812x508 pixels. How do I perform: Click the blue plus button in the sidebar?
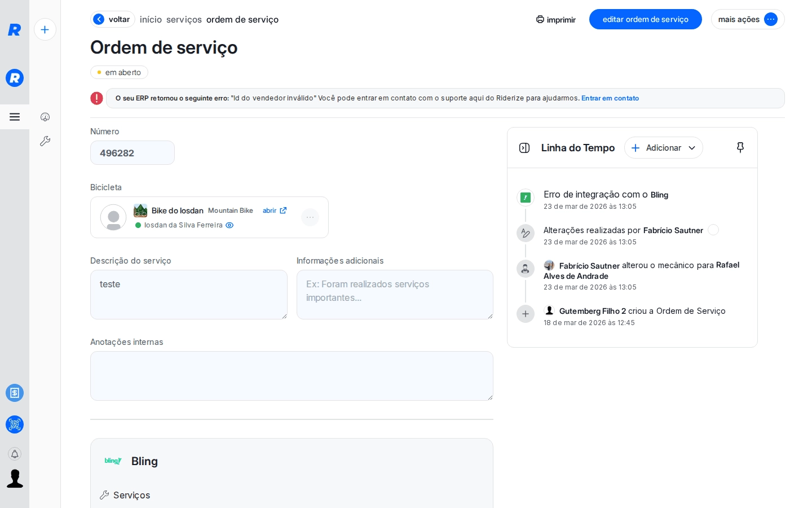tap(45, 29)
